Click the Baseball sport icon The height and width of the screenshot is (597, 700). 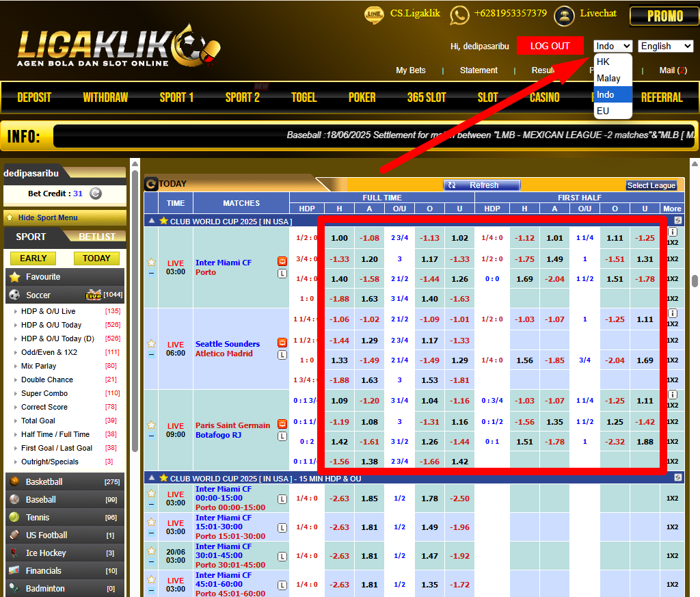click(15, 499)
